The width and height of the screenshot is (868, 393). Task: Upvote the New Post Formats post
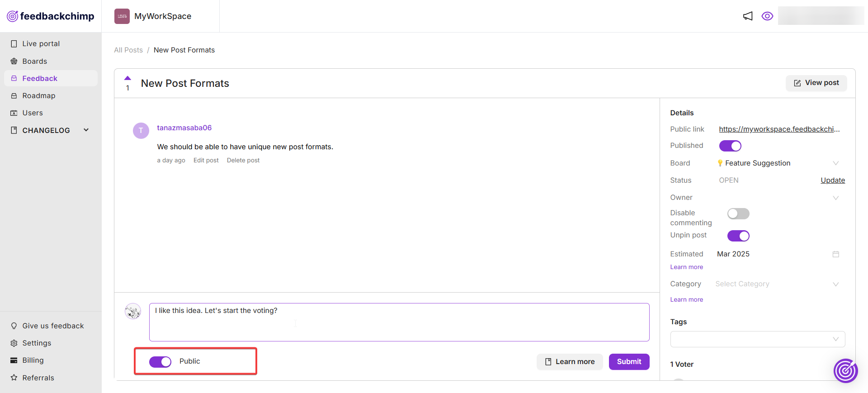[127, 78]
